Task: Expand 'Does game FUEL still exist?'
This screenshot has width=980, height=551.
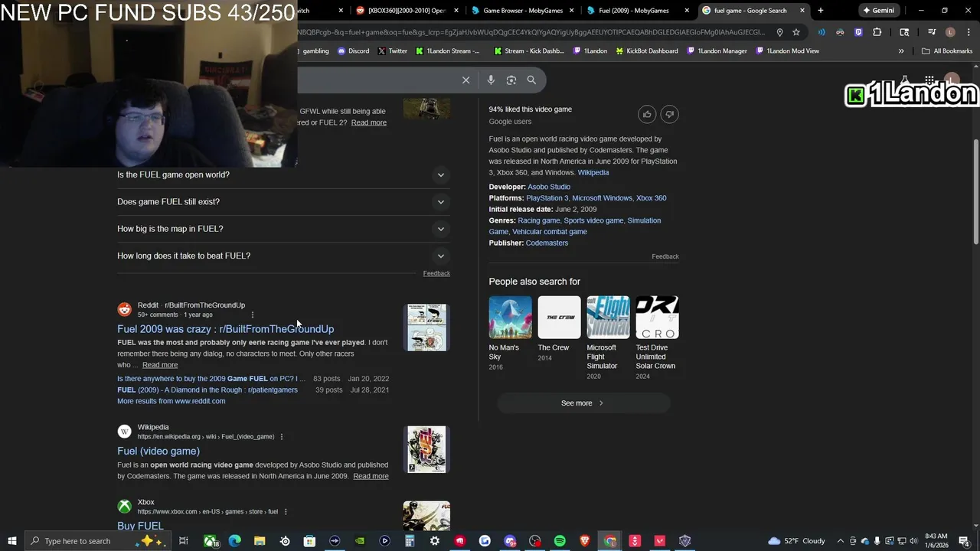Action: pos(283,202)
